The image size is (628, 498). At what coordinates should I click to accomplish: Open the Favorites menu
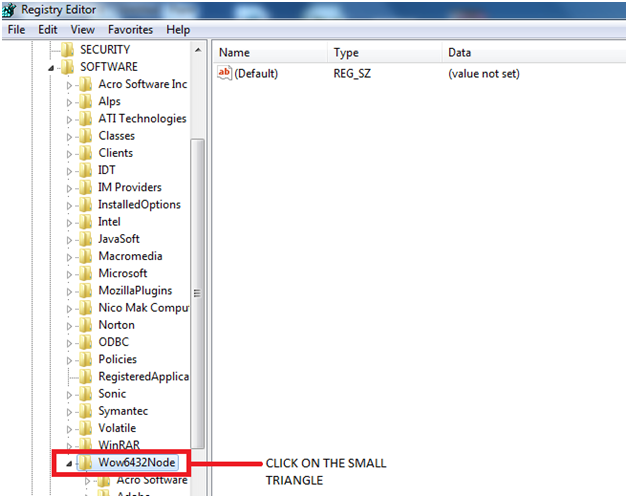coord(130,30)
